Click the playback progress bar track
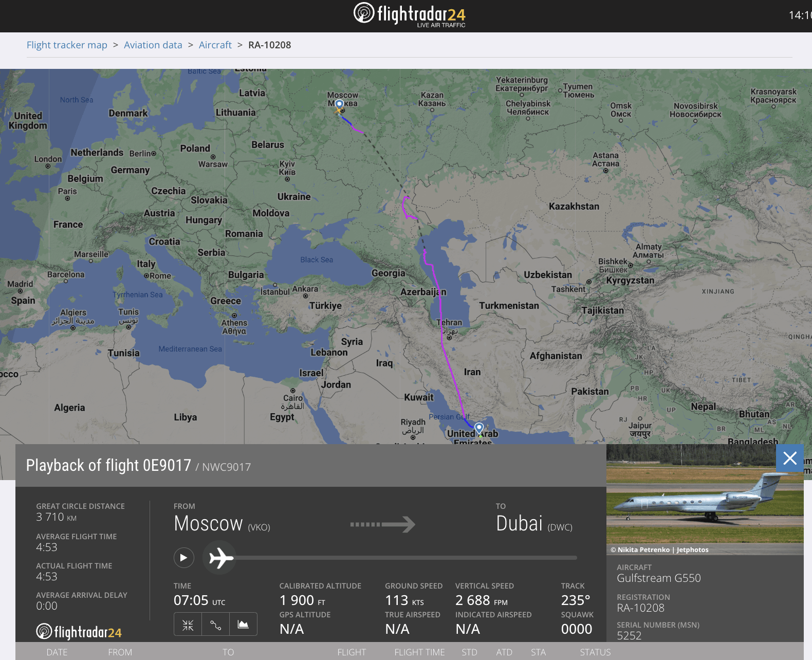 406,558
